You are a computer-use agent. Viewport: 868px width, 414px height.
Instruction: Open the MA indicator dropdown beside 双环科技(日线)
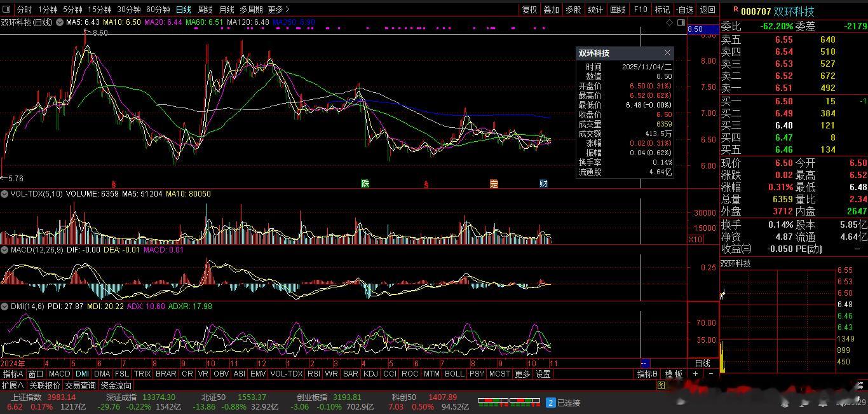(59, 22)
